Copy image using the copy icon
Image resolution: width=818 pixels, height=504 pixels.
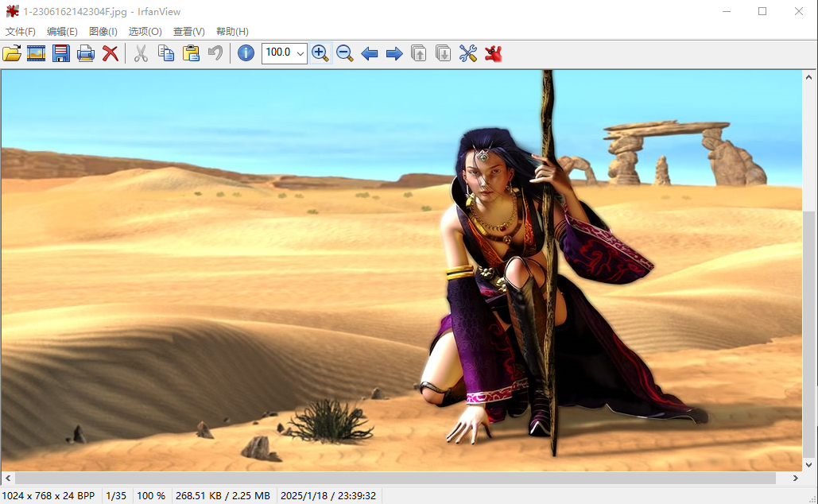click(x=165, y=53)
